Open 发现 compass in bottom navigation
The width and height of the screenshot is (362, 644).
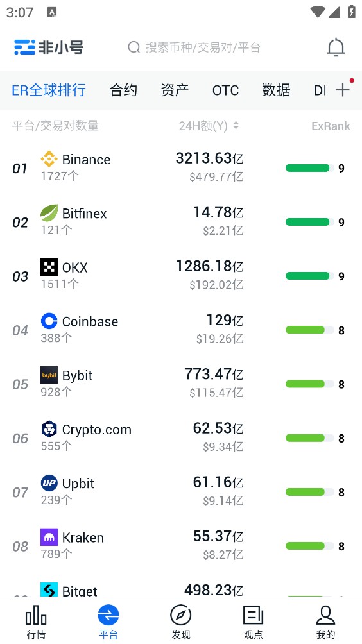(x=181, y=622)
